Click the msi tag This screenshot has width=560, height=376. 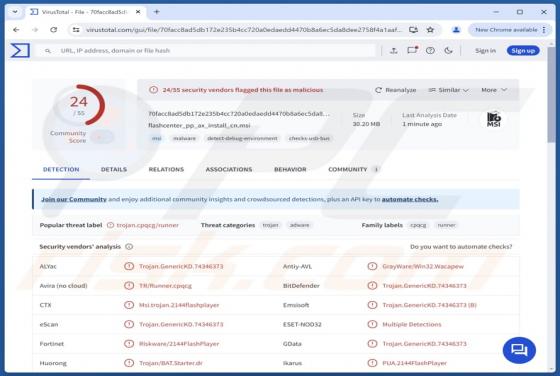pos(156,139)
